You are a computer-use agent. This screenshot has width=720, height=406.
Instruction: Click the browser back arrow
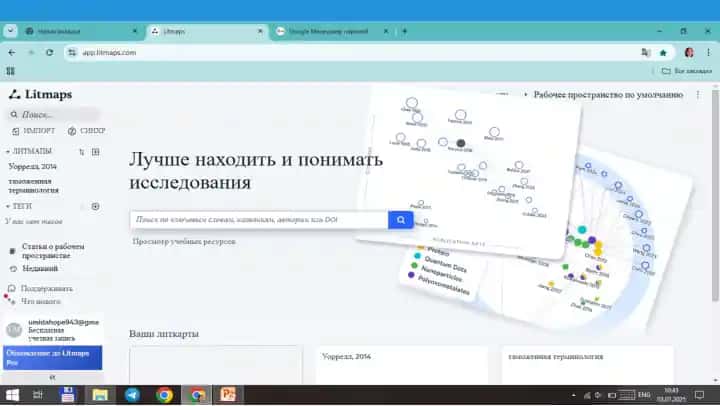12,52
